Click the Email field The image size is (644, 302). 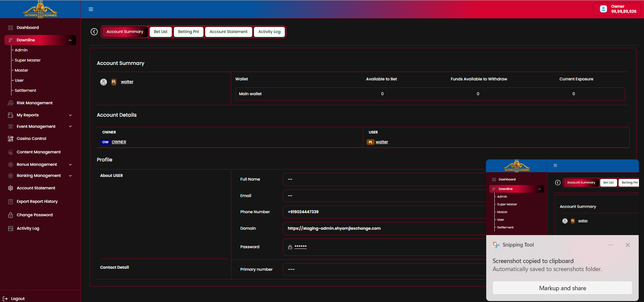(x=384, y=196)
